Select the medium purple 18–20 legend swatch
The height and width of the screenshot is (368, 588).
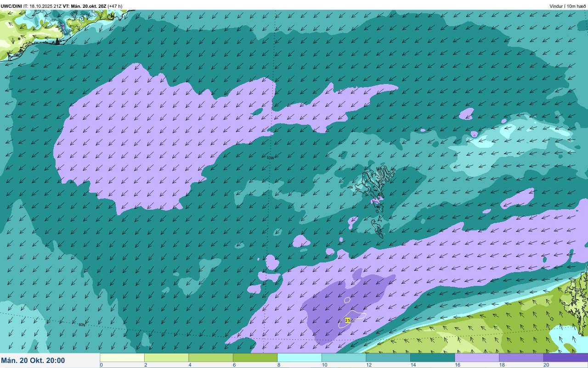[x=521, y=357]
